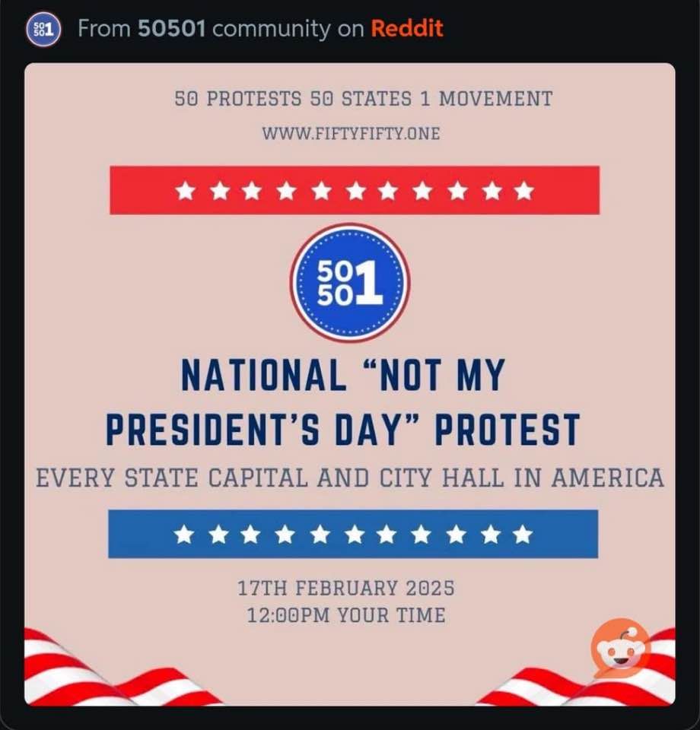Click the 50501 community avatar in header

click(43, 30)
